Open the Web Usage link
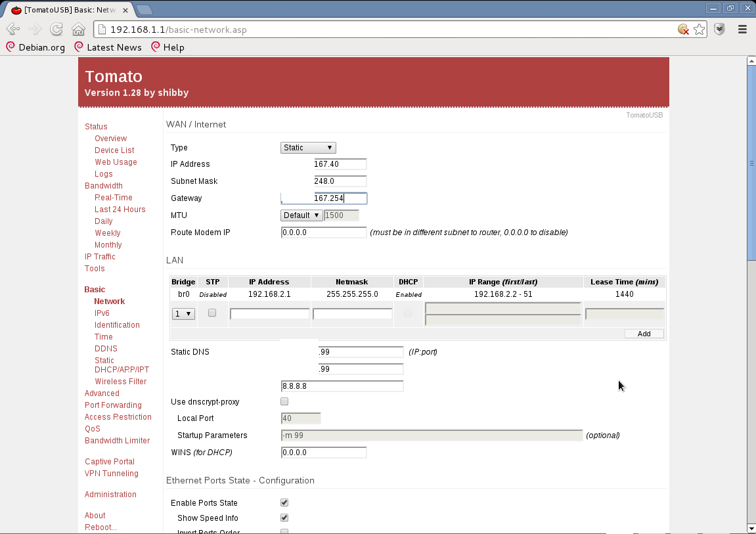756x534 pixels. pos(116,162)
